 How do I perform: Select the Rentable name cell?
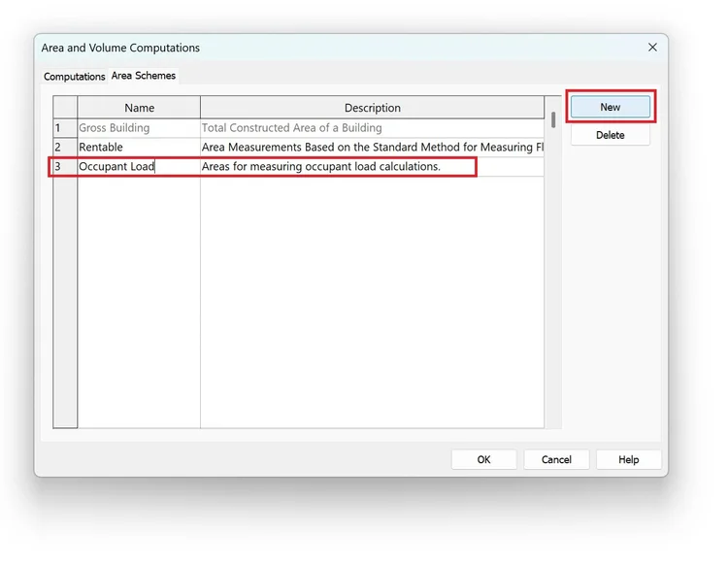(139, 148)
